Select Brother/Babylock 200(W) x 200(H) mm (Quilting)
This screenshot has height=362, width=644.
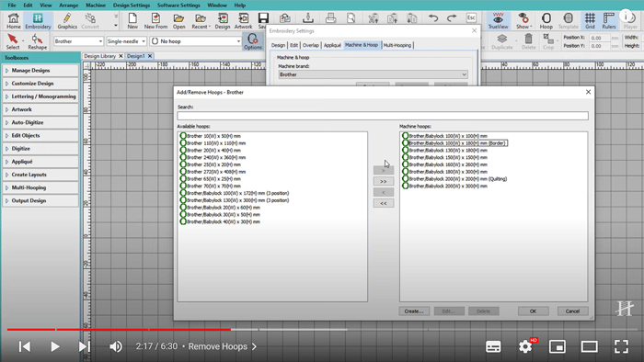coord(457,179)
